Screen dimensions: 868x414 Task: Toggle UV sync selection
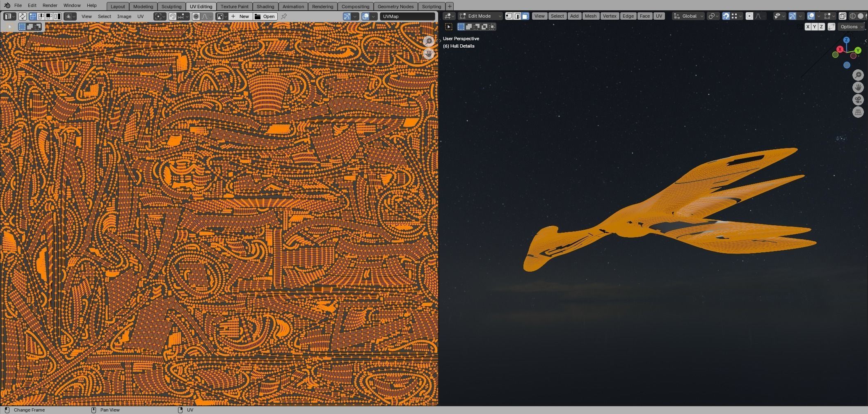coord(23,16)
